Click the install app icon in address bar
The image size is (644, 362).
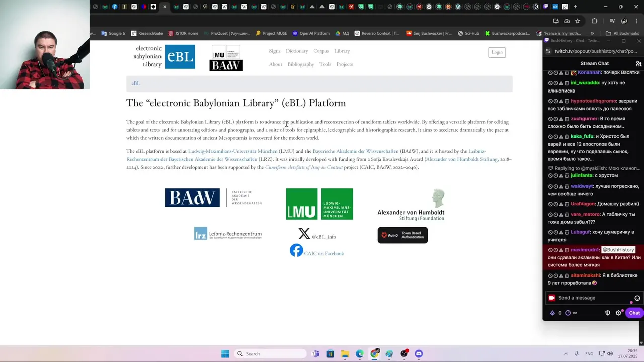pos(556,21)
